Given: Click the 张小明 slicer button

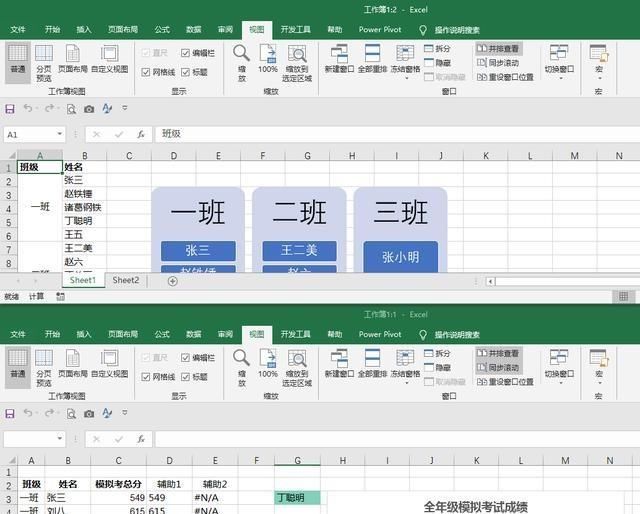Looking at the screenshot, I should (400, 257).
